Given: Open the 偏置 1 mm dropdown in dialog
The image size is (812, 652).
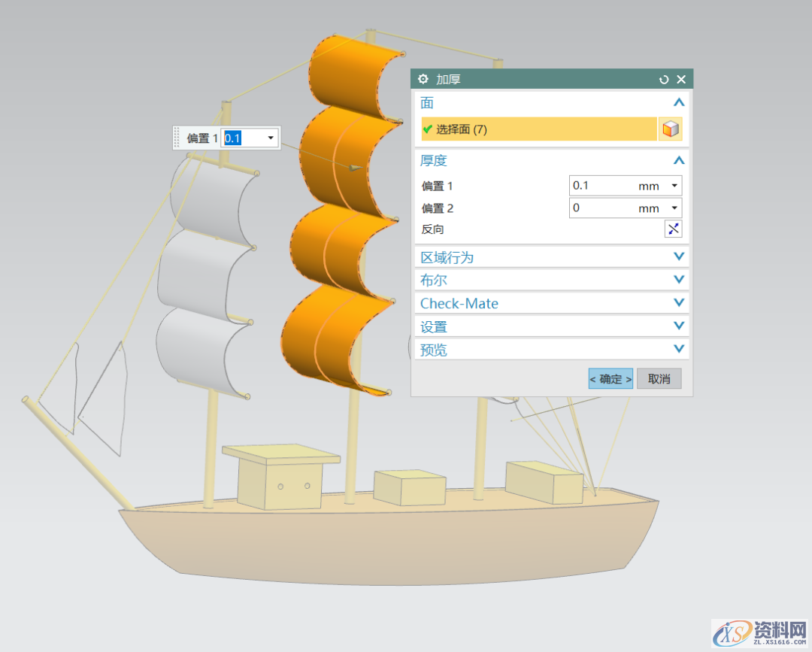Looking at the screenshot, I should coord(674,186).
